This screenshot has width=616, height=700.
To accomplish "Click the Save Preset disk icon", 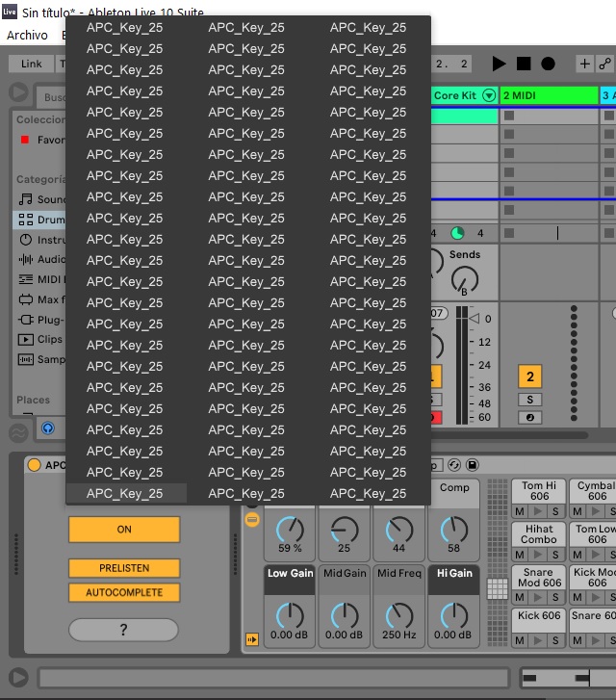I will click(473, 465).
